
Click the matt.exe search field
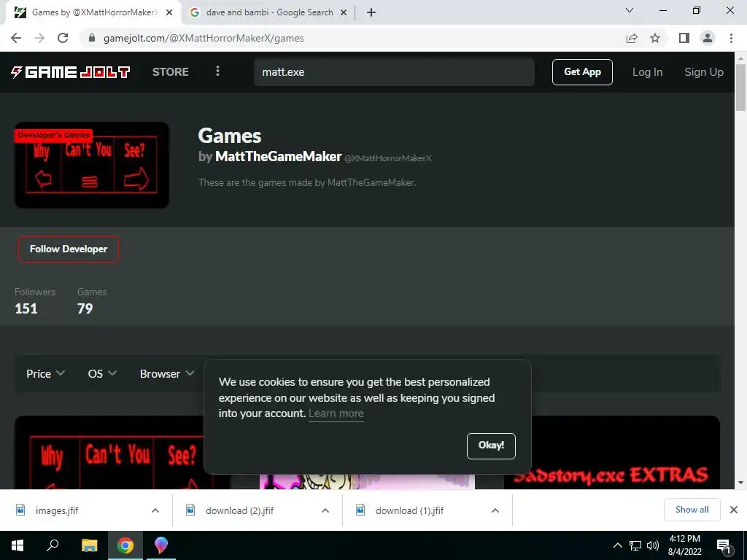[x=393, y=72]
